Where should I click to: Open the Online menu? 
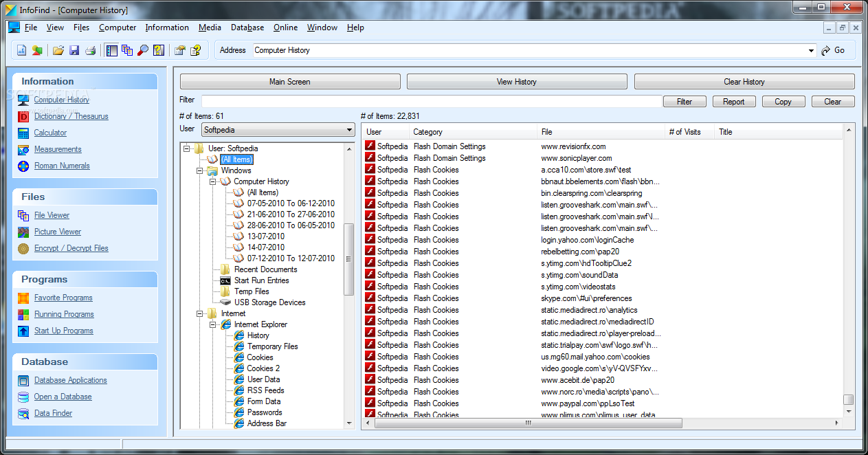pyautogui.click(x=285, y=27)
